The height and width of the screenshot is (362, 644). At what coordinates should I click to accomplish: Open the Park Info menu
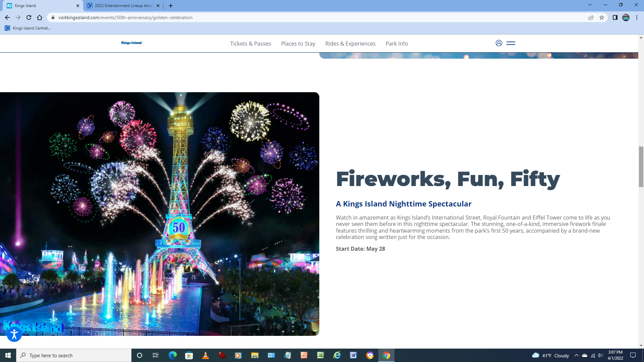point(397,44)
